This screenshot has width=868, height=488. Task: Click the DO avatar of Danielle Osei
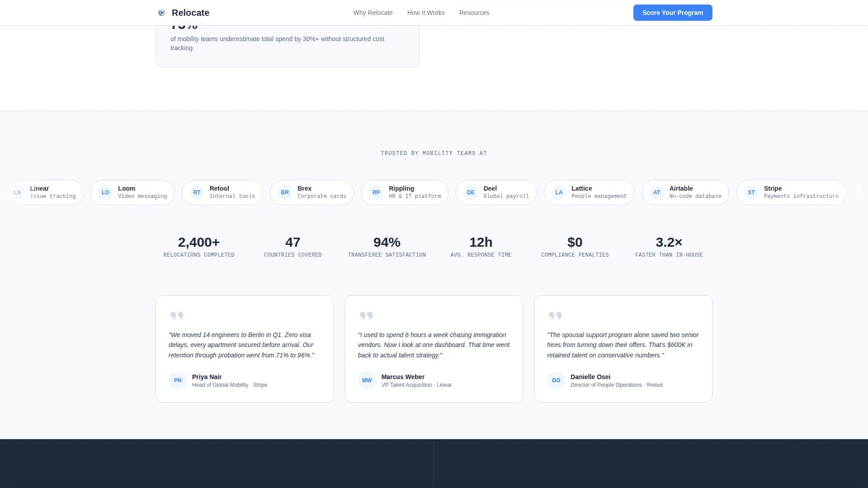coord(556,380)
